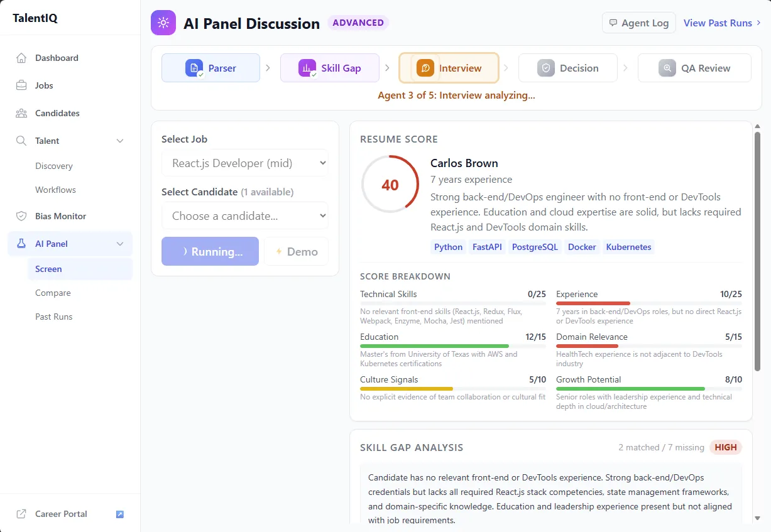The image size is (771, 532).
Task: Select the Screen item under AI Panel
Action: click(80, 269)
